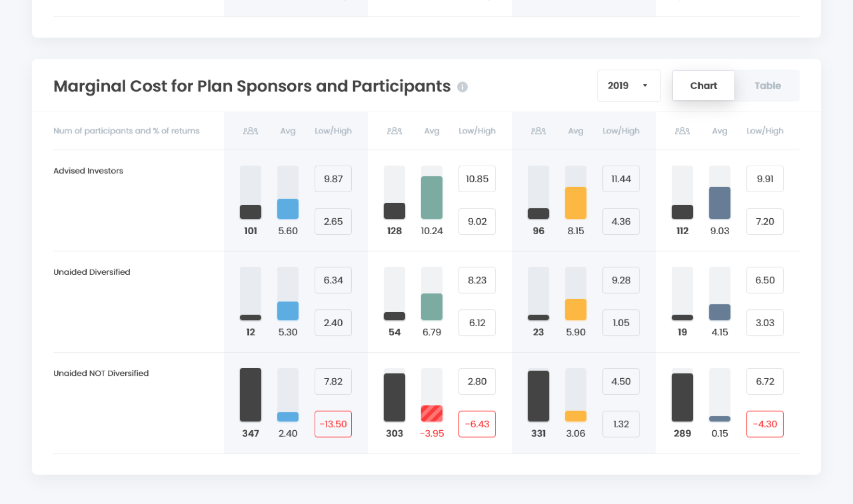
Task: Select the 11.44 high value box
Action: point(621,179)
